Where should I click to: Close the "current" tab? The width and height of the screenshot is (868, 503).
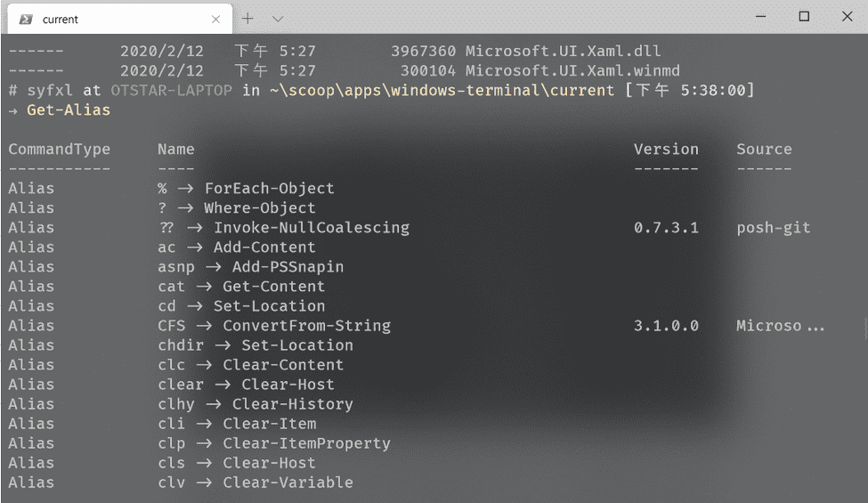pyautogui.click(x=216, y=19)
